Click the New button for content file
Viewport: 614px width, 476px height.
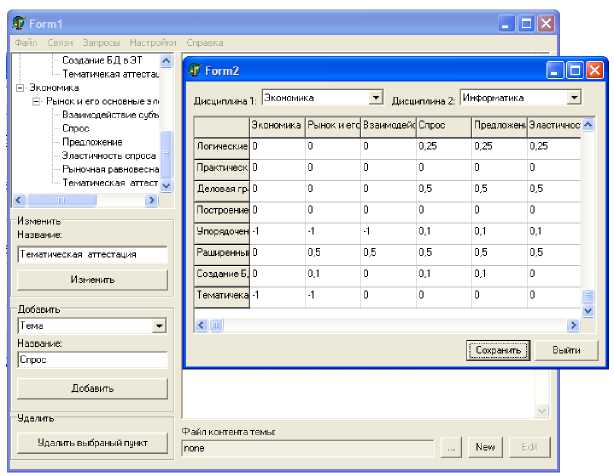[486, 448]
